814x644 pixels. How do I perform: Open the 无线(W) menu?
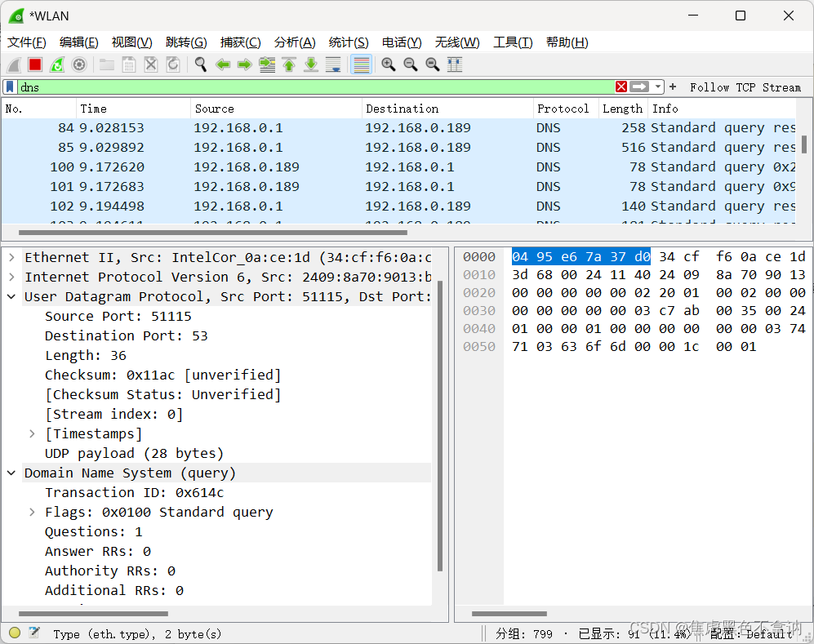pos(457,42)
